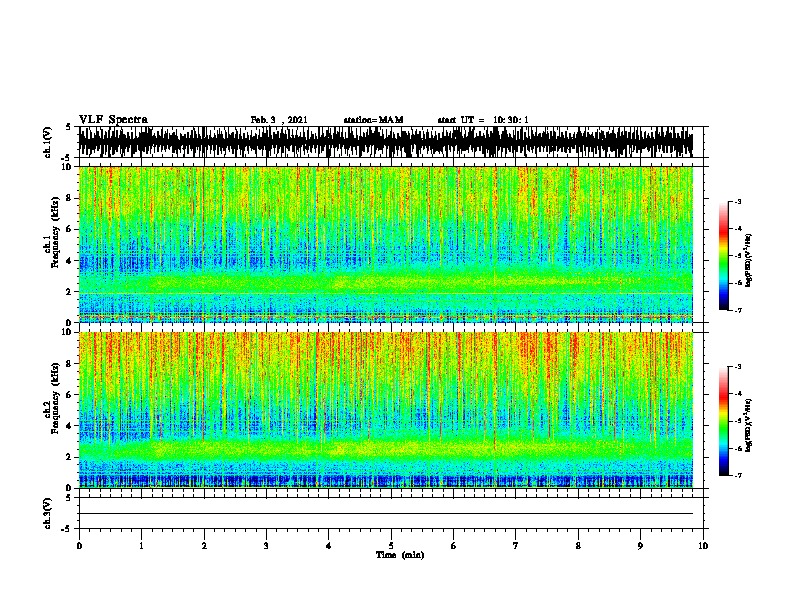Screen dimensions: 792x612
Task: Click the time axis tick label "1"
Action: pyautogui.click(x=141, y=546)
